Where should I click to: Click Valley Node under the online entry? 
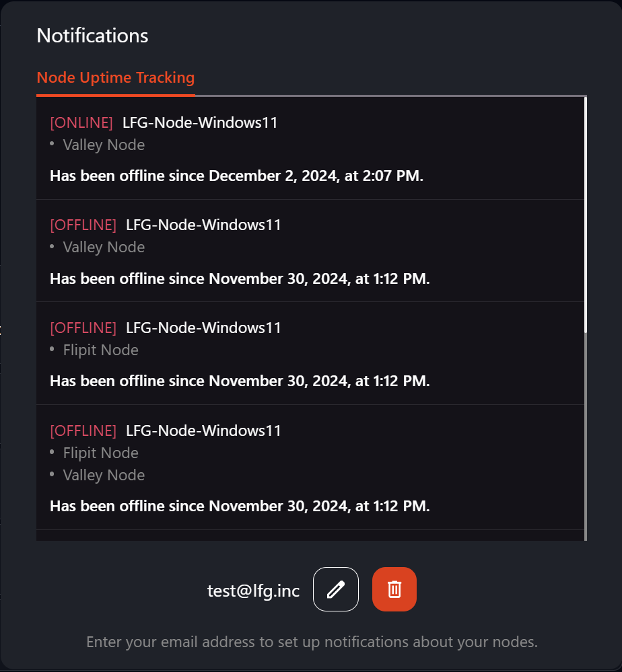click(x=104, y=145)
